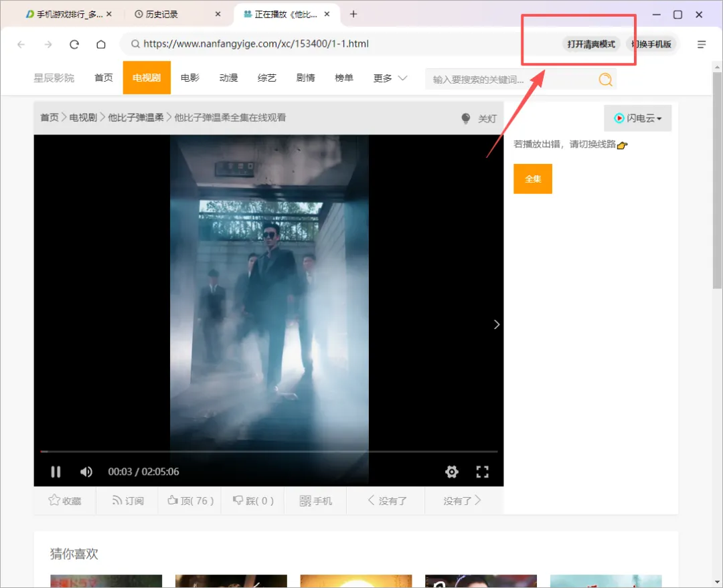
Task: Show the 手机 QR code option
Action: 316,500
